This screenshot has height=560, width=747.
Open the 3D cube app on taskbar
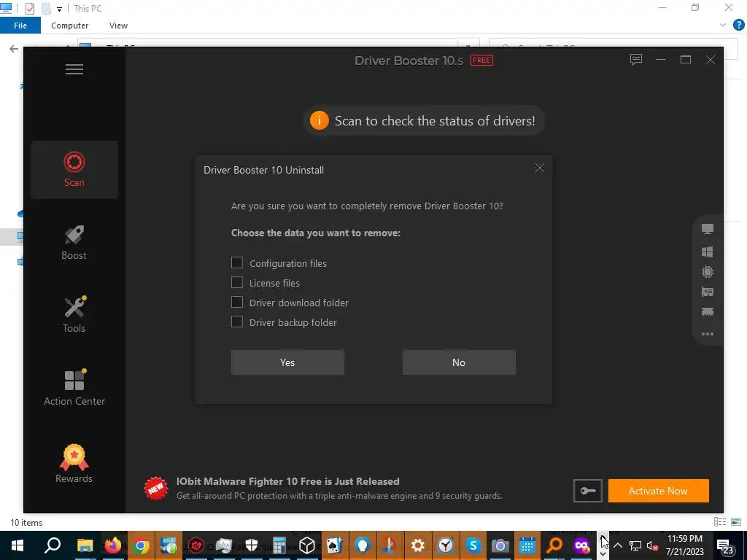pos(307,545)
